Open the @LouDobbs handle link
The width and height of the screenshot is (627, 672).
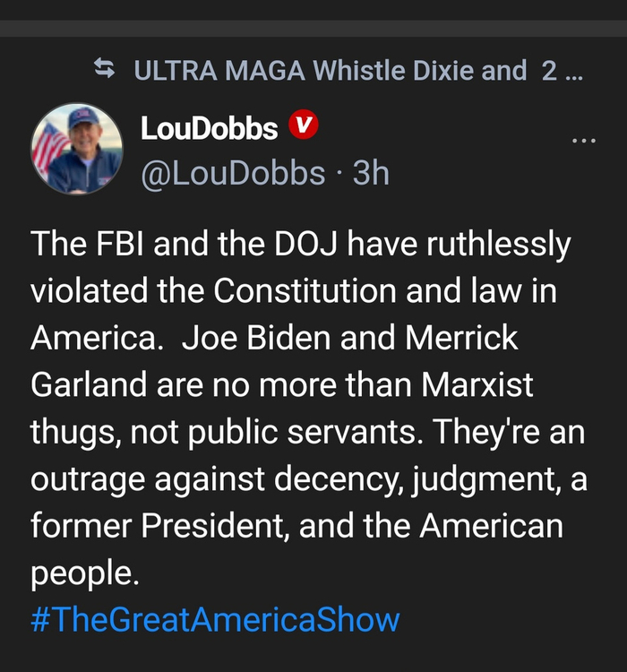(233, 173)
